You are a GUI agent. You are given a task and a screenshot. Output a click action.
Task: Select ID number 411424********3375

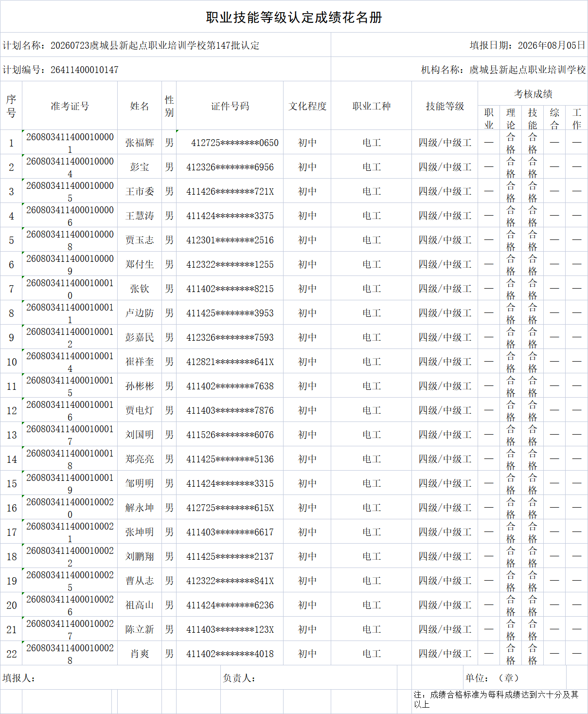230,216
